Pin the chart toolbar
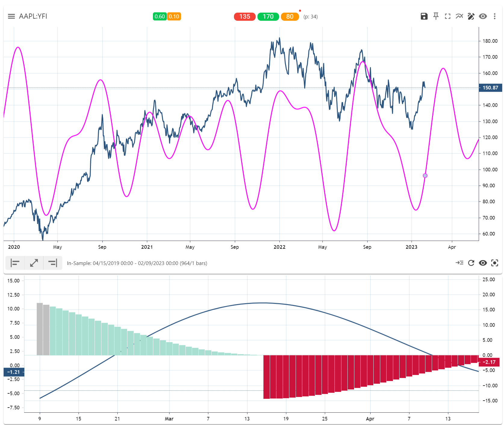504x425 pixels. (436, 17)
